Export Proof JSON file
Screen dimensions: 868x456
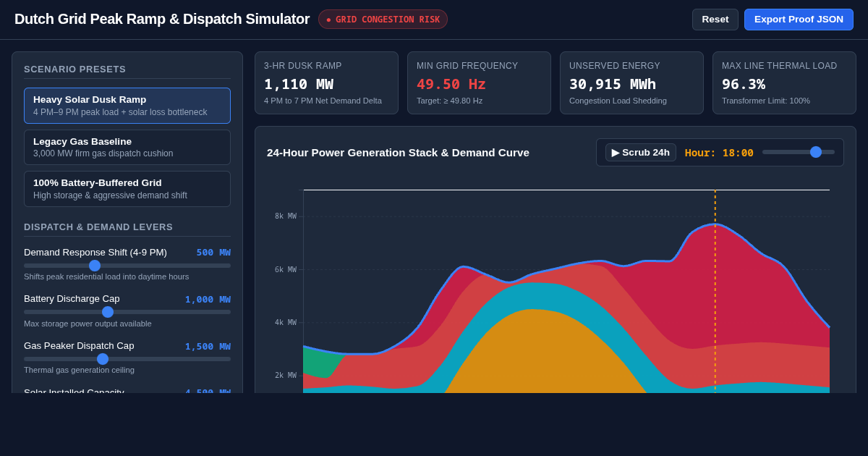click(x=799, y=20)
